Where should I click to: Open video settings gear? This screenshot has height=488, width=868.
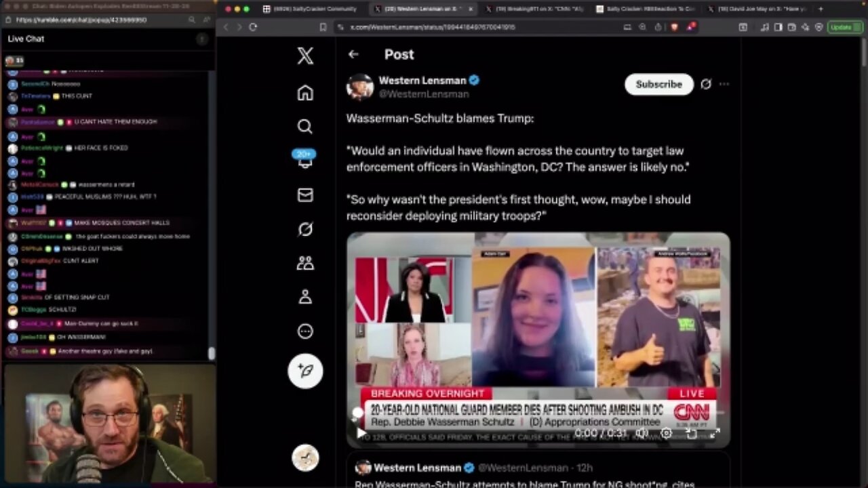(x=667, y=433)
